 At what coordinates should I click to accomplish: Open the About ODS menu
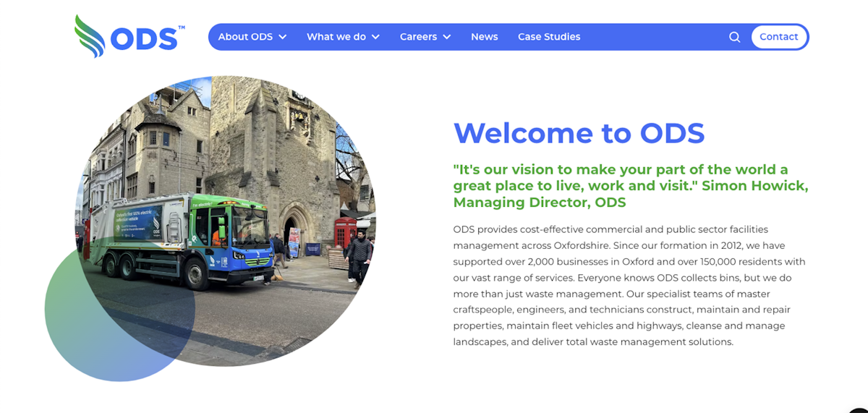245,37
